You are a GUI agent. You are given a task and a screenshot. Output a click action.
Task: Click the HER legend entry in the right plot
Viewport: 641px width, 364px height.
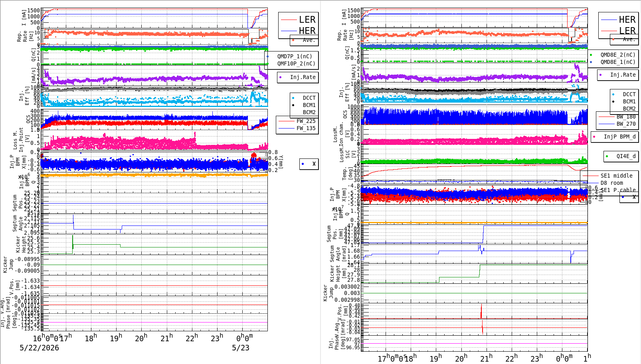tap(627, 20)
